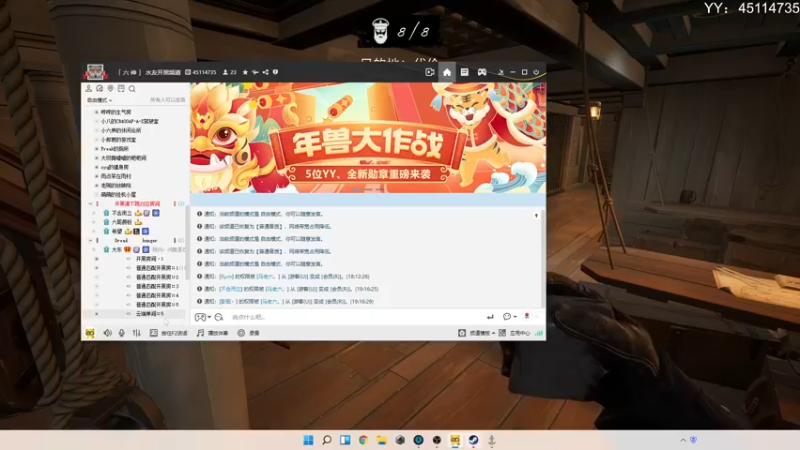
Task: Favorite the channel with the star icon
Action: (245, 72)
